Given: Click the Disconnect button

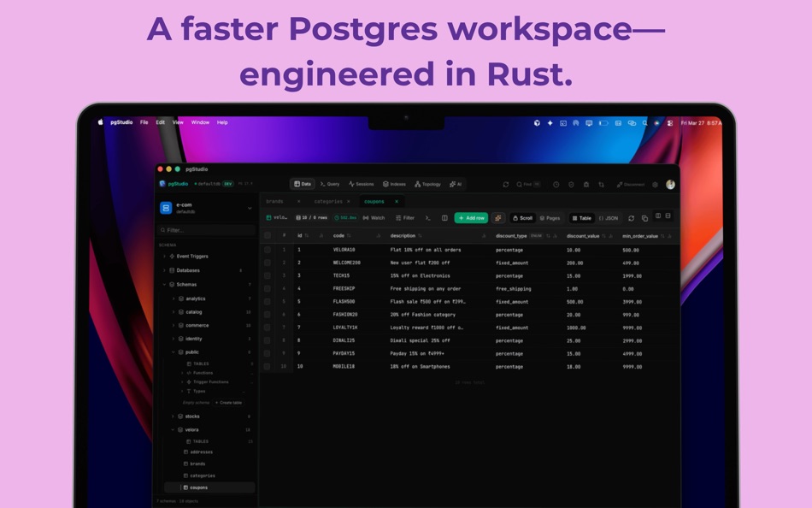Looking at the screenshot, I should click(630, 185).
